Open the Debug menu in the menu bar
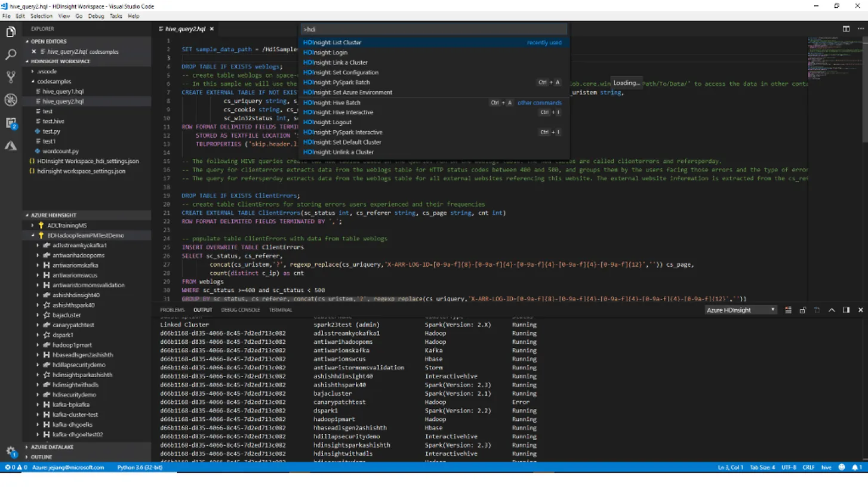 [96, 16]
